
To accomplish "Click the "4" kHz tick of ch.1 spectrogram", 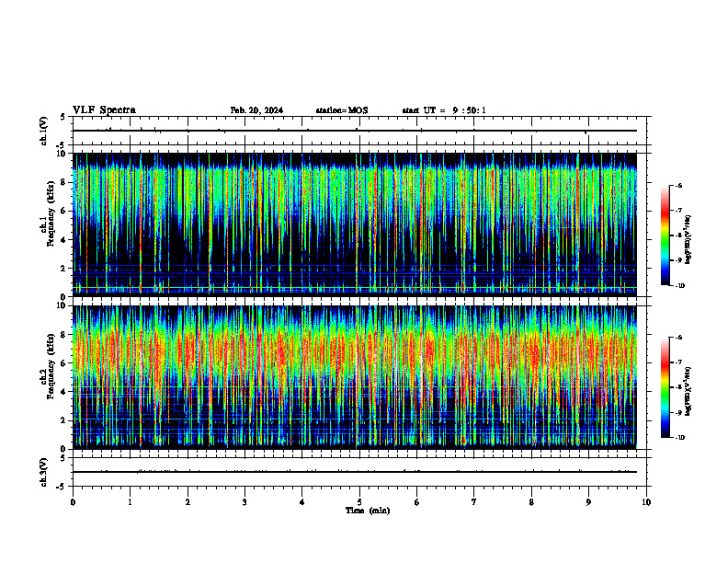I will pos(64,240).
